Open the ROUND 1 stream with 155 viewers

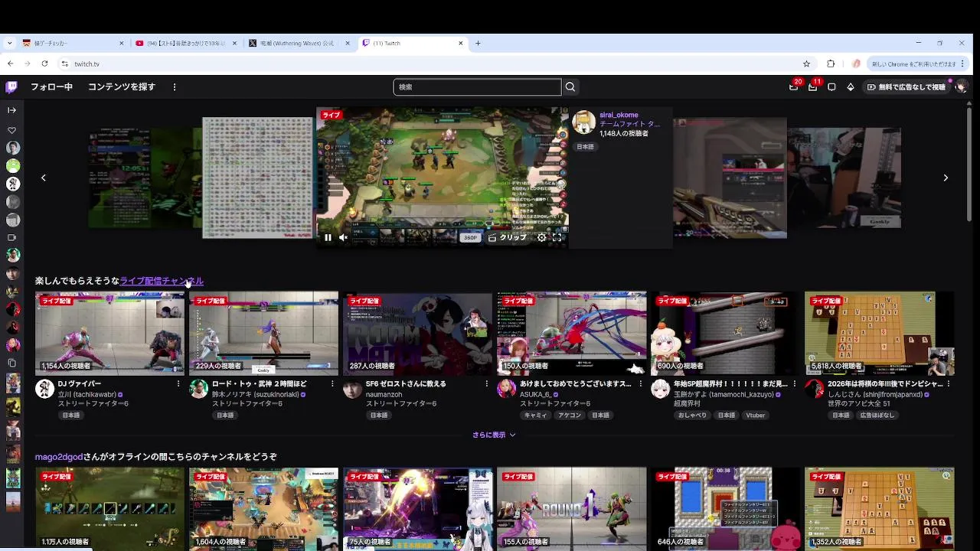tap(571, 509)
